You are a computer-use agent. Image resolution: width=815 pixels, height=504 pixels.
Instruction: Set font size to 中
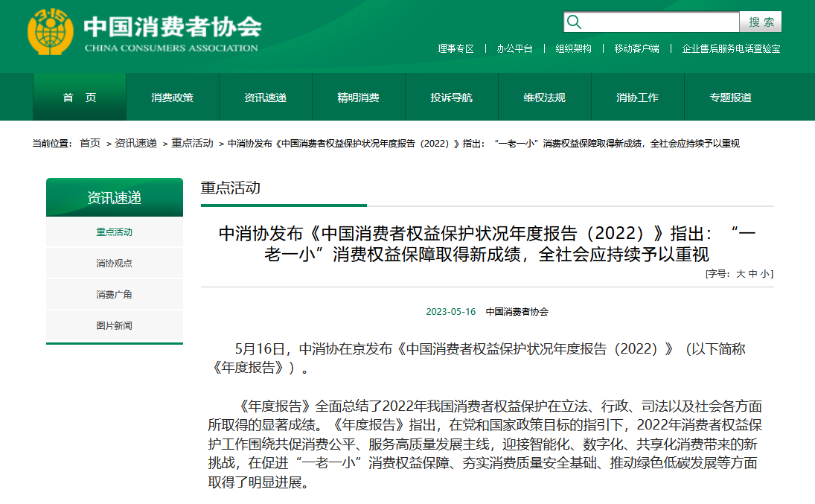click(752, 274)
